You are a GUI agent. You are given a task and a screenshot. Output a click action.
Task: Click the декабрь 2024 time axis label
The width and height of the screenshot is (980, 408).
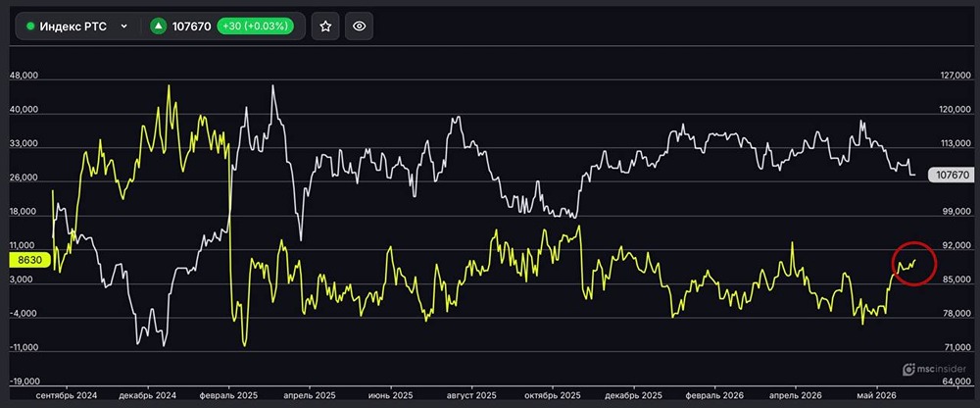pyautogui.click(x=148, y=396)
